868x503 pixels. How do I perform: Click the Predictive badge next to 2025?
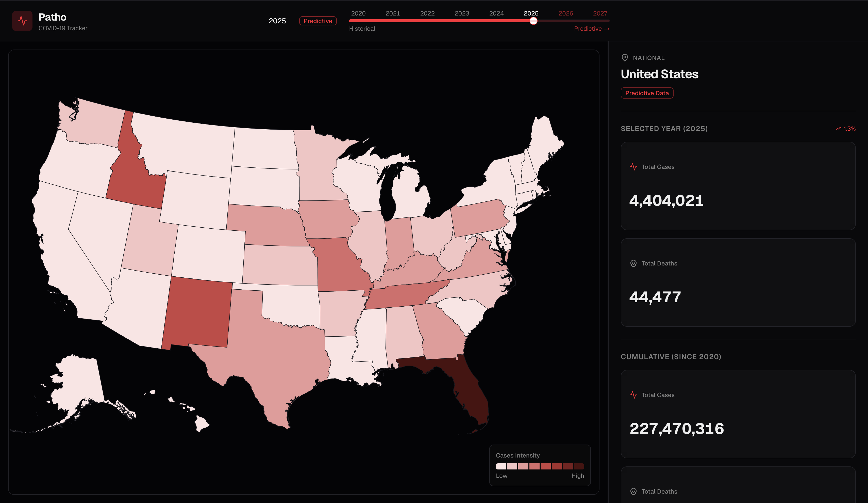318,21
